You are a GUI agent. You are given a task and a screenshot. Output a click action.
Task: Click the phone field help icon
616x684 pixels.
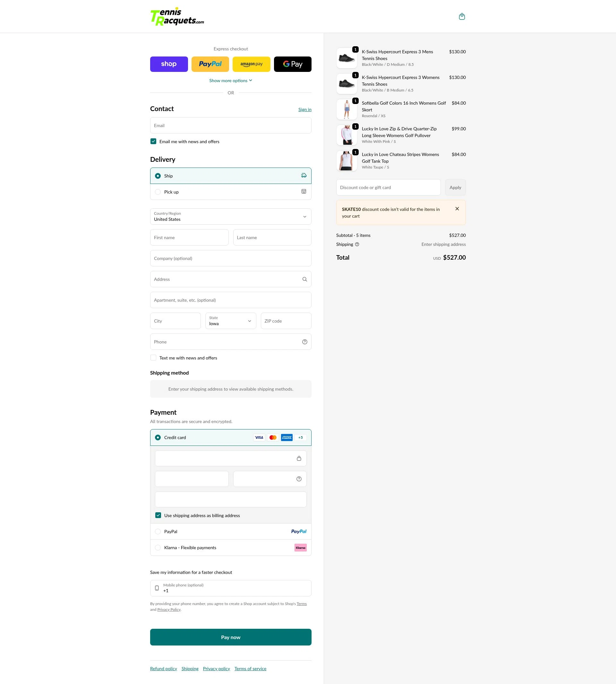coord(304,342)
